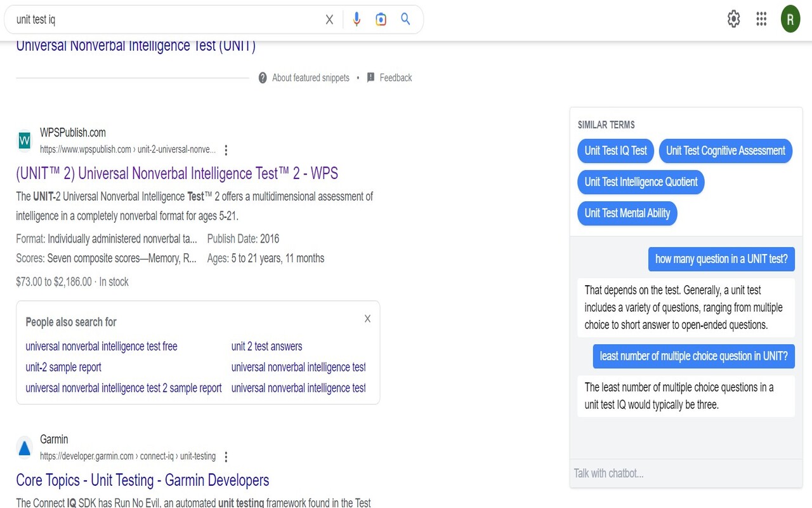812x508 pixels.
Task: Click the Garmin site favicon
Action: [24, 447]
